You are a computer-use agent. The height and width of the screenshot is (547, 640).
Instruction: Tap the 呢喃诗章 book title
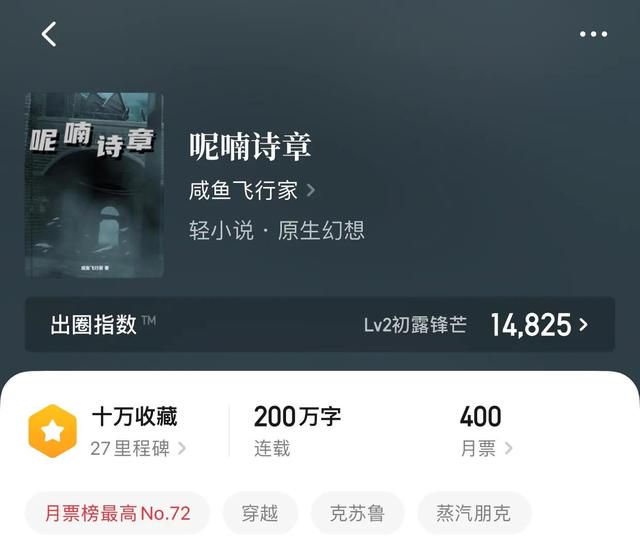pyautogui.click(x=250, y=146)
